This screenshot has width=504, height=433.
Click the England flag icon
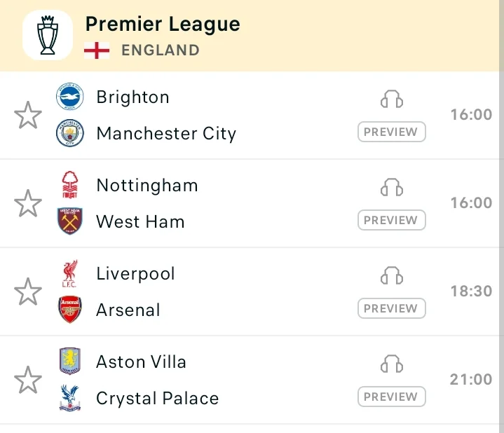coord(97,50)
